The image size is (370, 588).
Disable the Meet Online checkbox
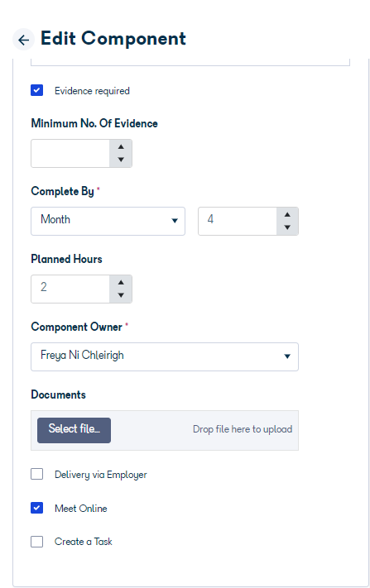tap(36, 508)
